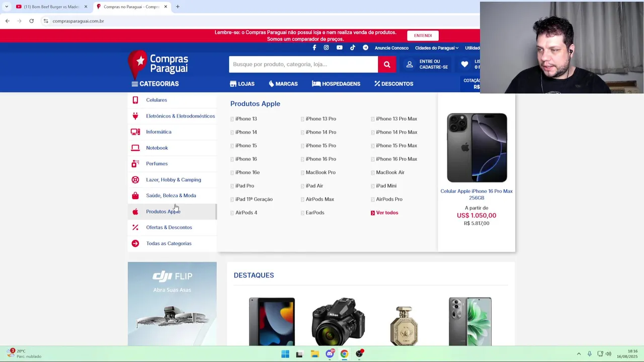Open the YouTube icon link
Screen dimensions: 644x362
pos(340,48)
